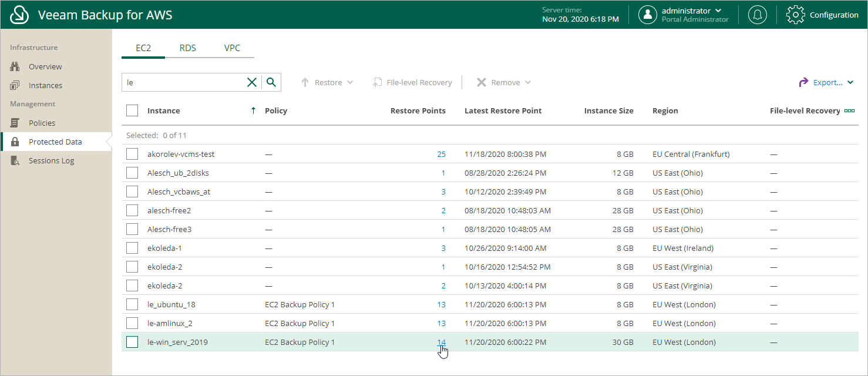
Task: Switch to the RDS tab
Action: [x=188, y=48]
